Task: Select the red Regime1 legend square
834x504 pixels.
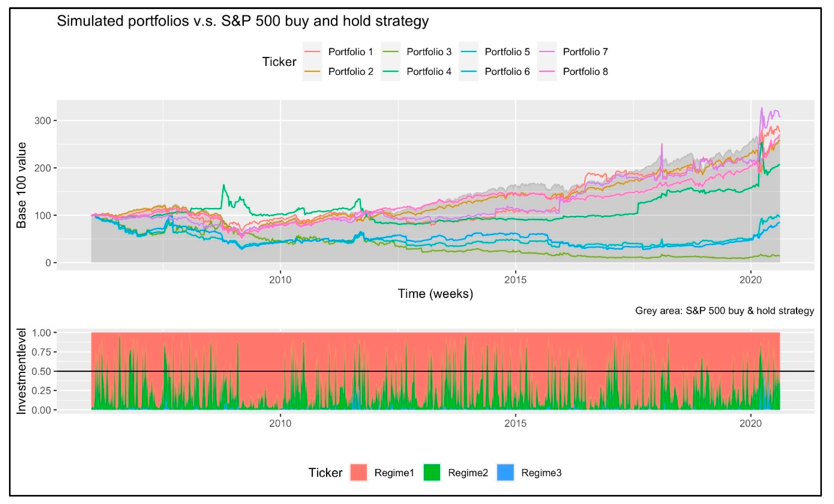Action: tap(358, 473)
